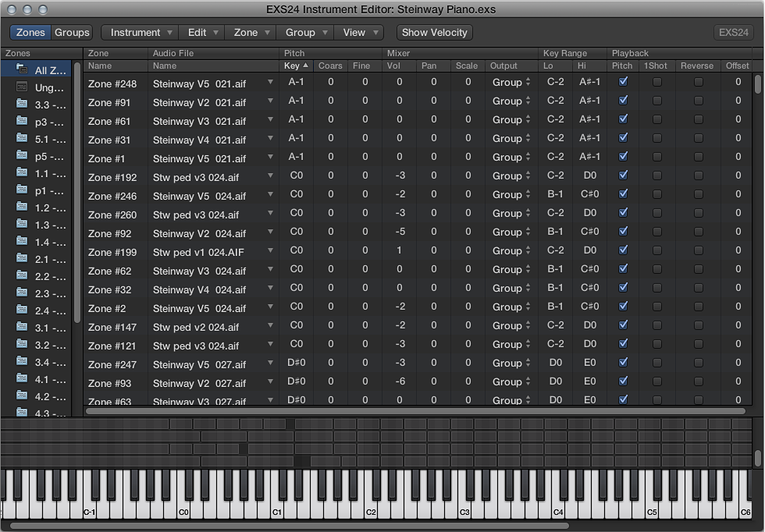Enable 1Shot for Zone #192
765x532 pixels.
point(656,176)
